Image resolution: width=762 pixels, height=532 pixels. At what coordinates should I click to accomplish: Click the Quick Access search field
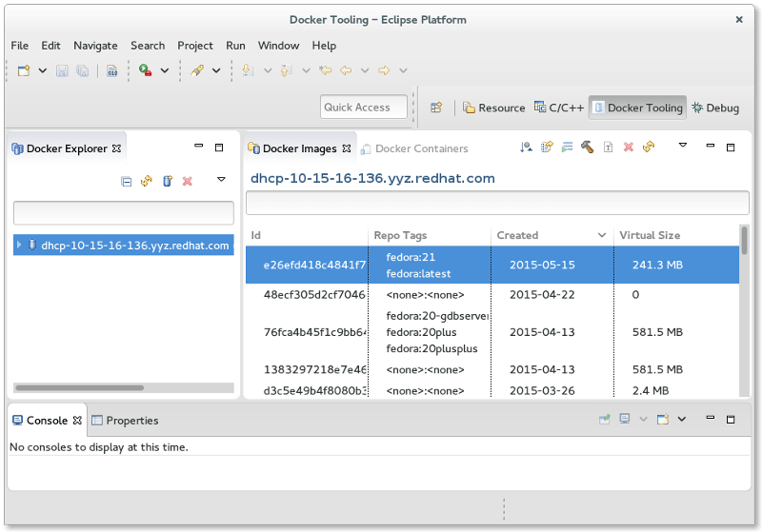point(364,107)
